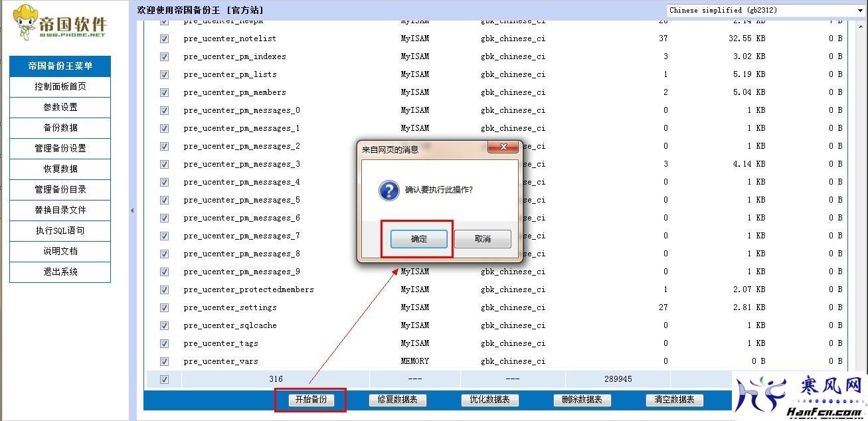Uncheck pre_ucenter_pm_members table checkbox

[164, 93]
